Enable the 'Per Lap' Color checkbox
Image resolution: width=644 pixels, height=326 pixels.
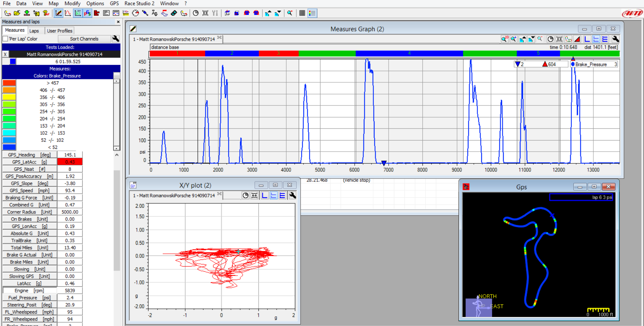6,39
